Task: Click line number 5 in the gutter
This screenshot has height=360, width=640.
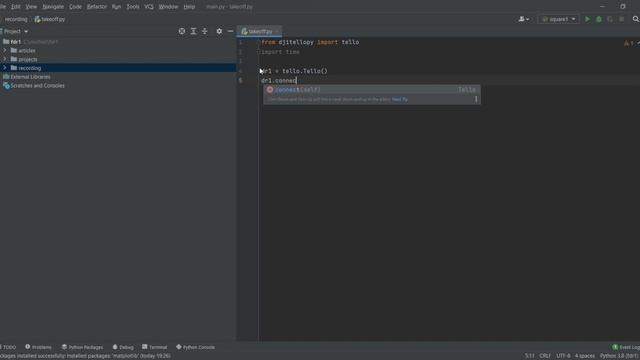Action: [240, 80]
